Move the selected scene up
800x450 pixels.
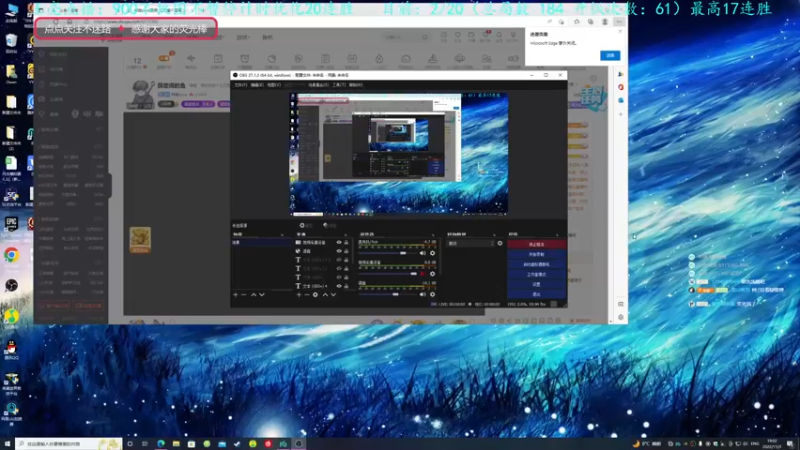(x=253, y=294)
